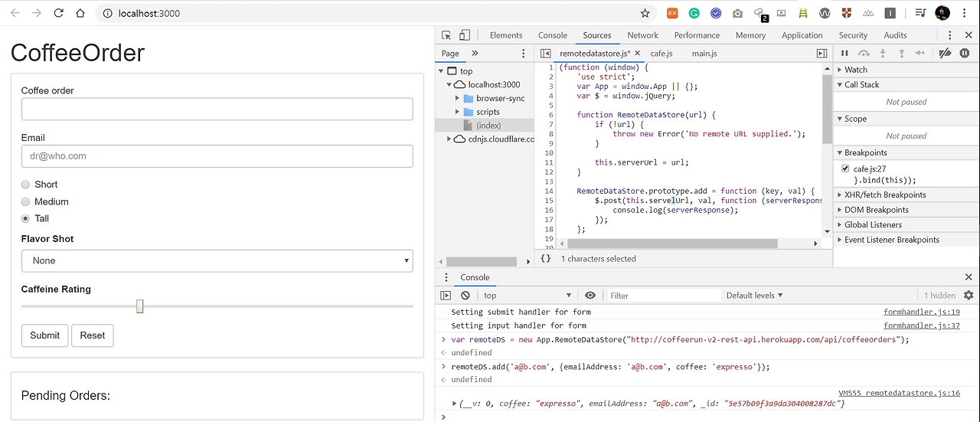Uncheck the cafe.js:27 breakpoint checkbox
The image size is (980, 422).
845,168
